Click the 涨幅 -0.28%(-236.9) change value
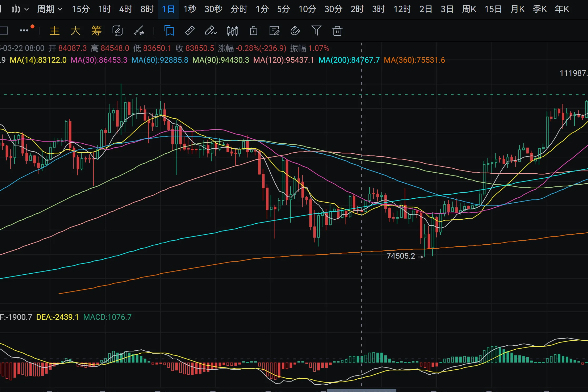 tap(252, 48)
